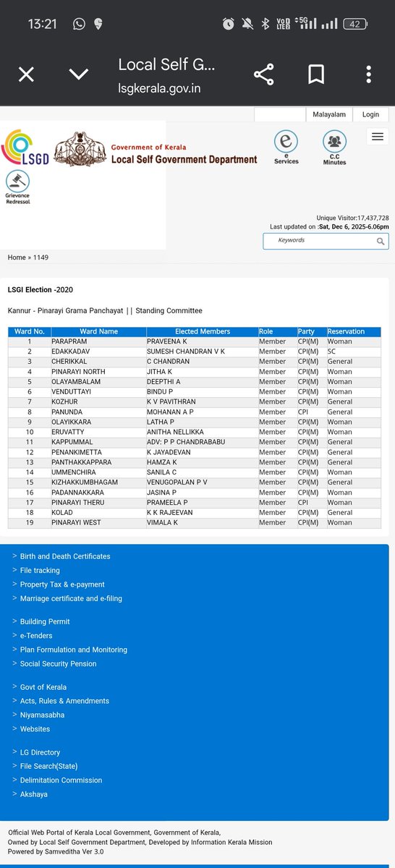Select the KIZHAKKUMBHAGAM ward cell
The width and height of the screenshot is (395, 868).
98,482
